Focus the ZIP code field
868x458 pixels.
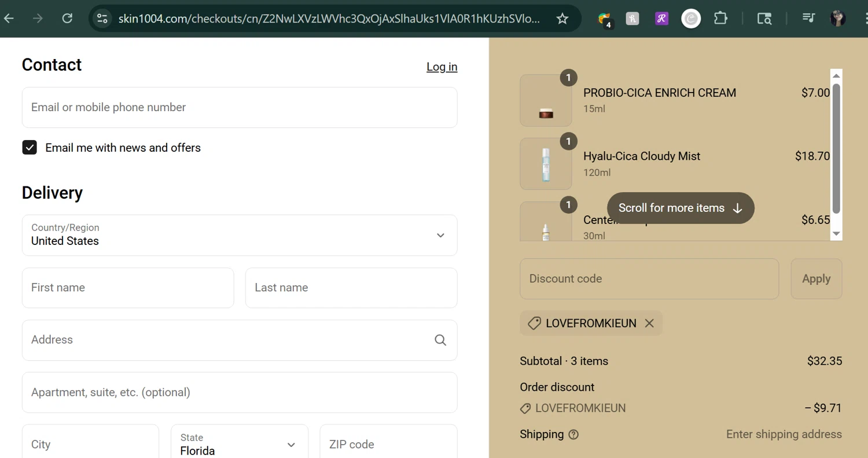[388, 444]
